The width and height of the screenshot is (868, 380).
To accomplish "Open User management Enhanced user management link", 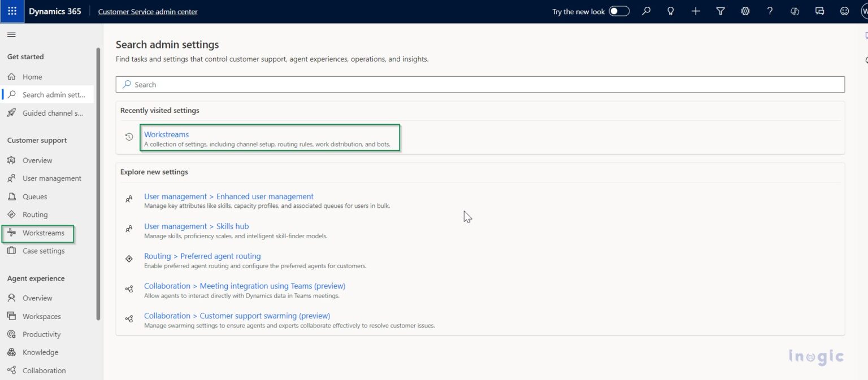I will 228,196.
